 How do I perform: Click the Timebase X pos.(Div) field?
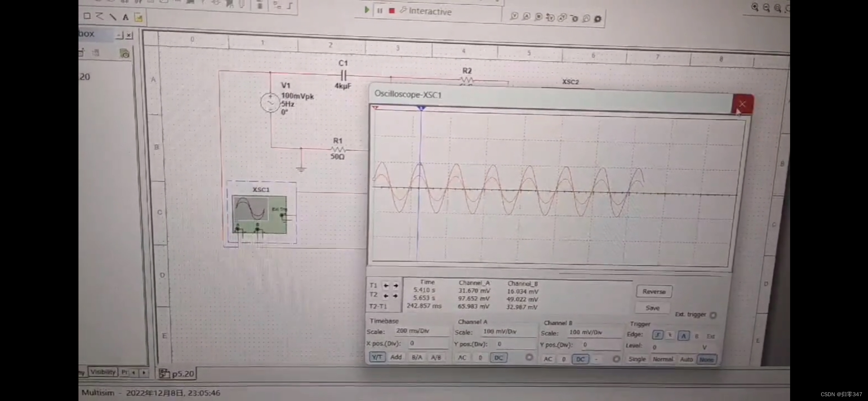pyautogui.click(x=428, y=343)
